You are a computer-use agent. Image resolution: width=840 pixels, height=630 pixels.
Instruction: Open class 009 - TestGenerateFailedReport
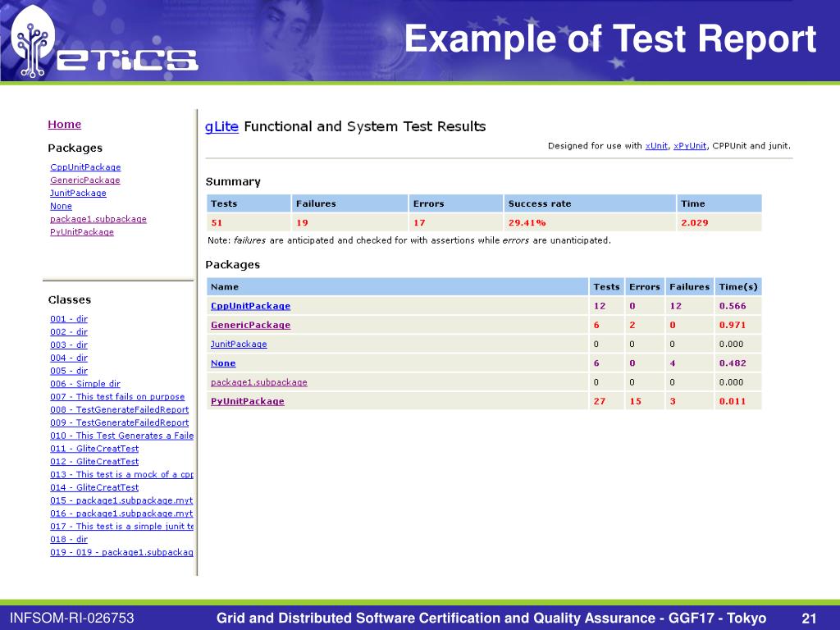pyautogui.click(x=120, y=422)
